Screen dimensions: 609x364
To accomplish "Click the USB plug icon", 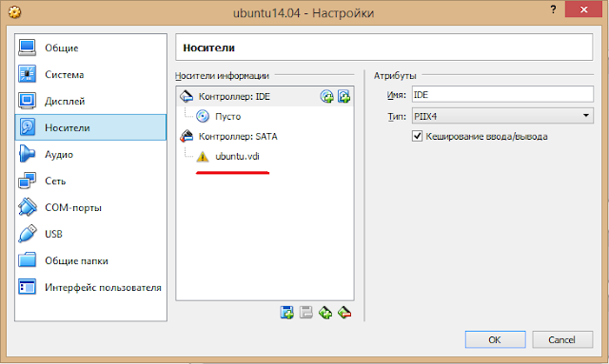I will (28, 234).
